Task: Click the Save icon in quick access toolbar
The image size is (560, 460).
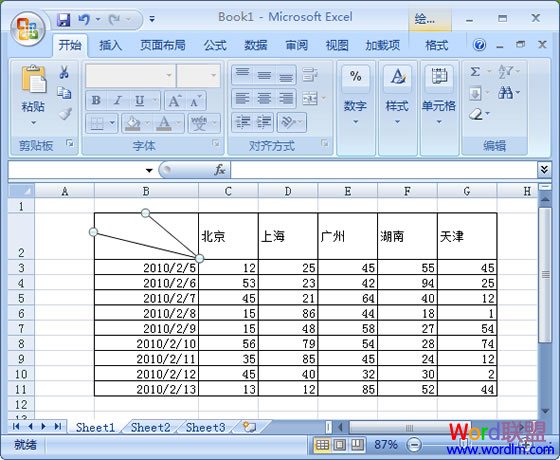Action: [x=64, y=19]
